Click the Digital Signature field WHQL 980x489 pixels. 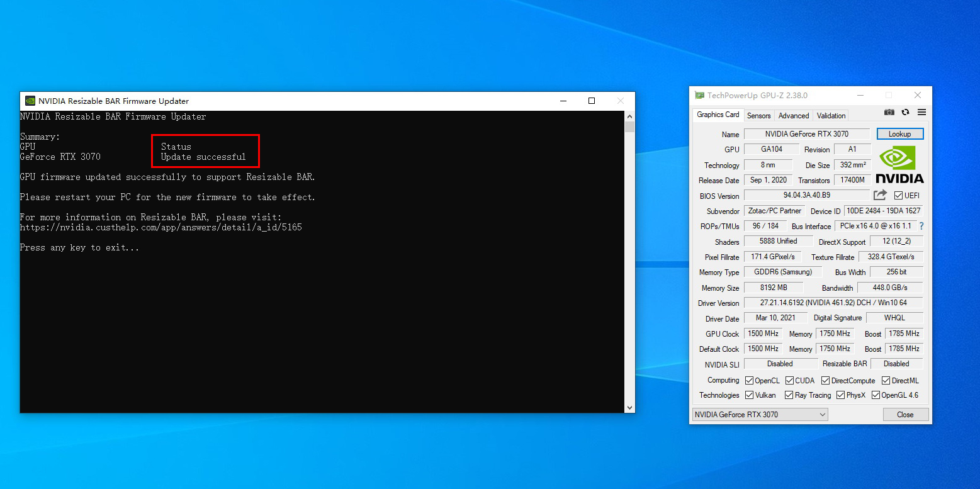pos(894,318)
